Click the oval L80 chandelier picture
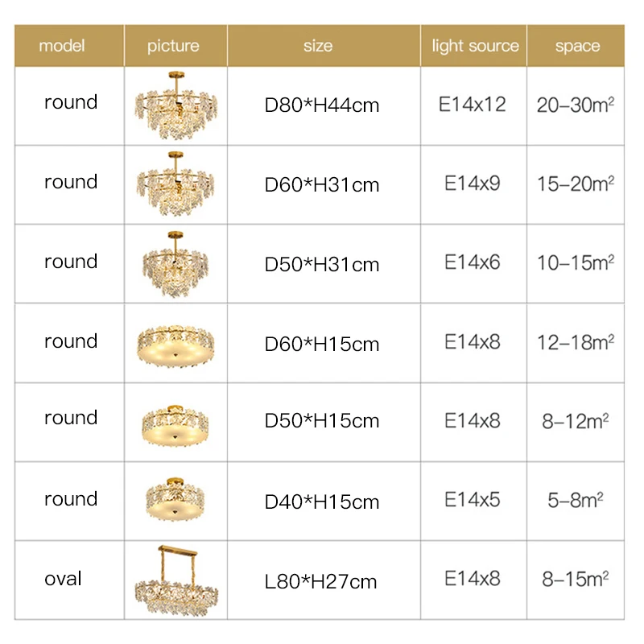 tap(175, 580)
